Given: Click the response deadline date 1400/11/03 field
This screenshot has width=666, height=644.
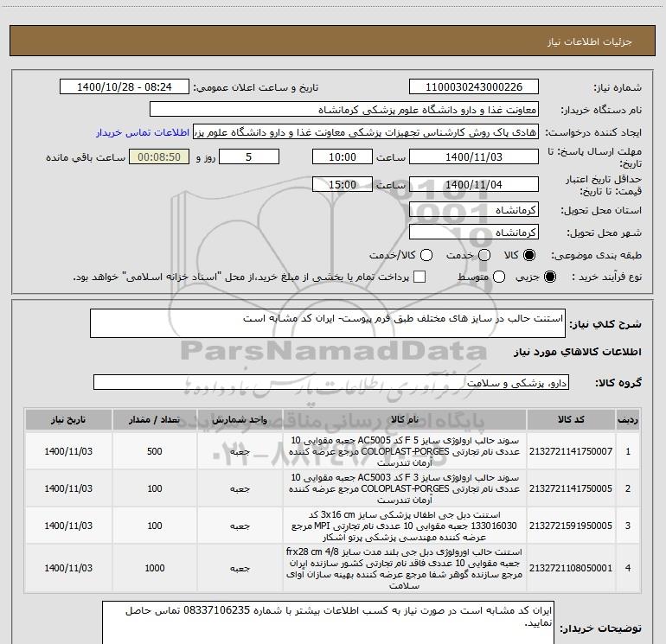Looking at the screenshot, I should (474, 157).
